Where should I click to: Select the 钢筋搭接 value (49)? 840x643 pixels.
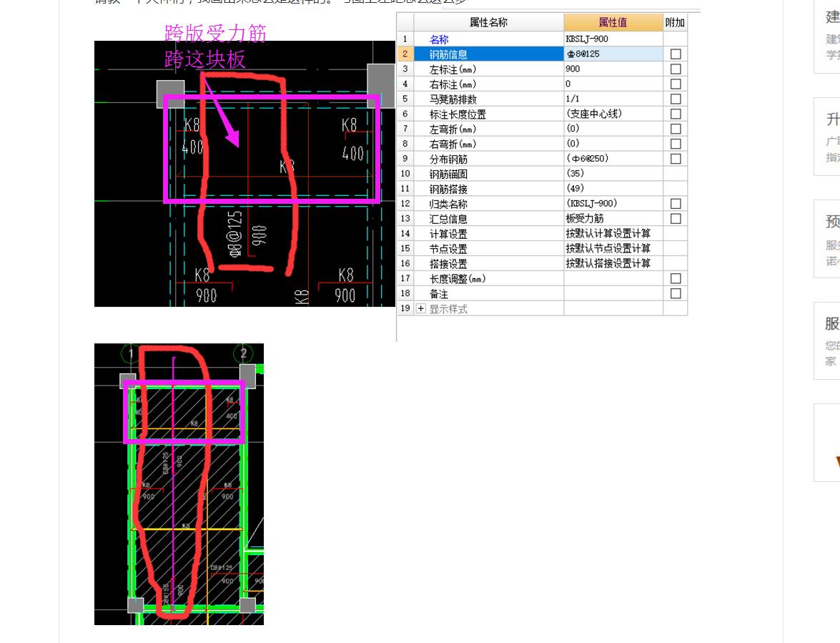tap(575, 189)
